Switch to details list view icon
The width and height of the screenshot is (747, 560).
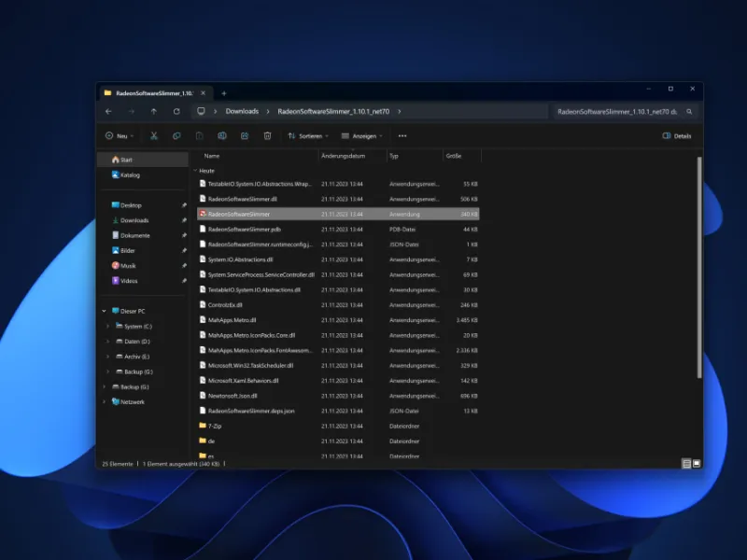686,463
